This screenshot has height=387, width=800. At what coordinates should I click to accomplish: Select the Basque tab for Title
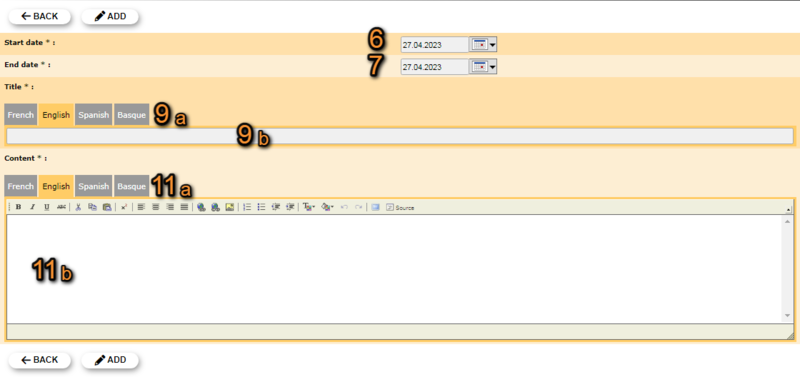[x=132, y=115]
